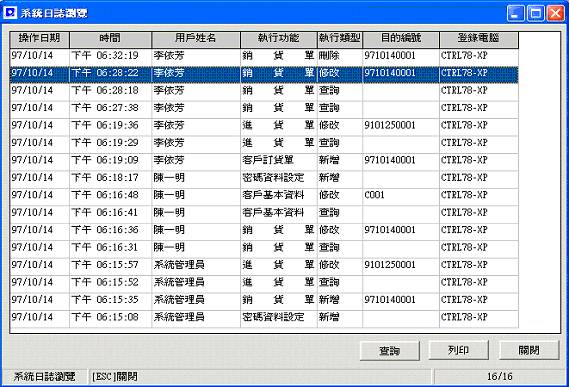Click the 目的編號 column header
The height and width of the screenshot is (387, 569).
401,39
